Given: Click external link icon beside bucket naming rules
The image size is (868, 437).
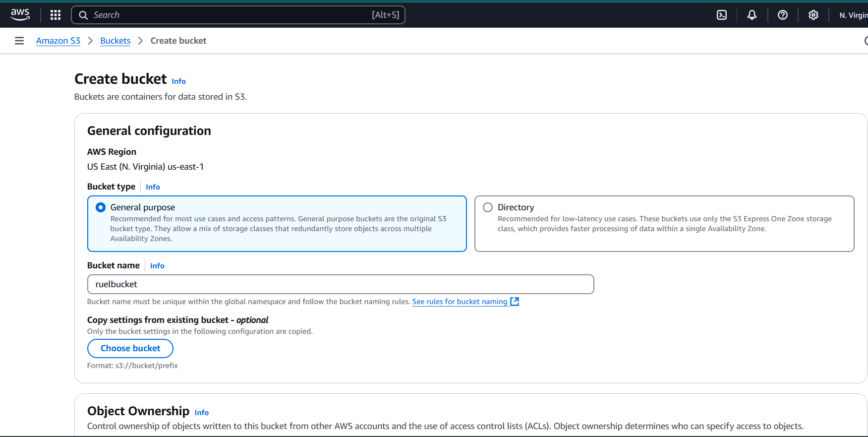Looking at the screenshot, I should tap(515, 302).
